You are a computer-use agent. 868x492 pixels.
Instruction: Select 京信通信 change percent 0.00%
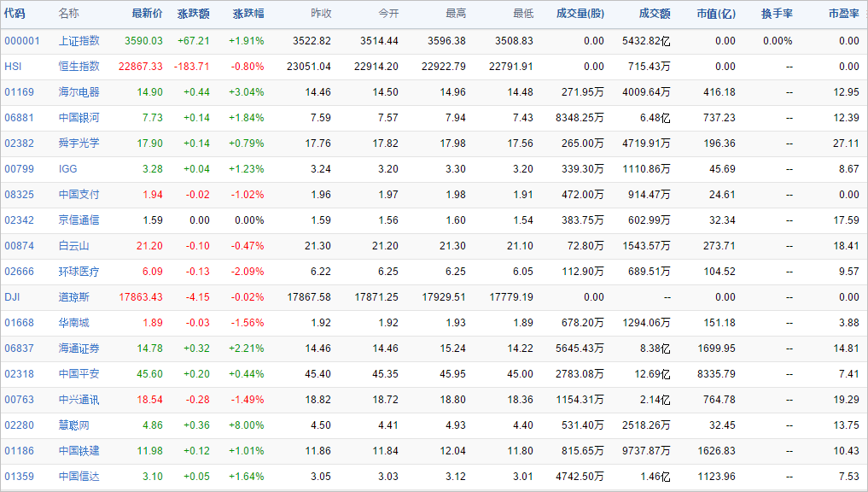click(250, 220)
